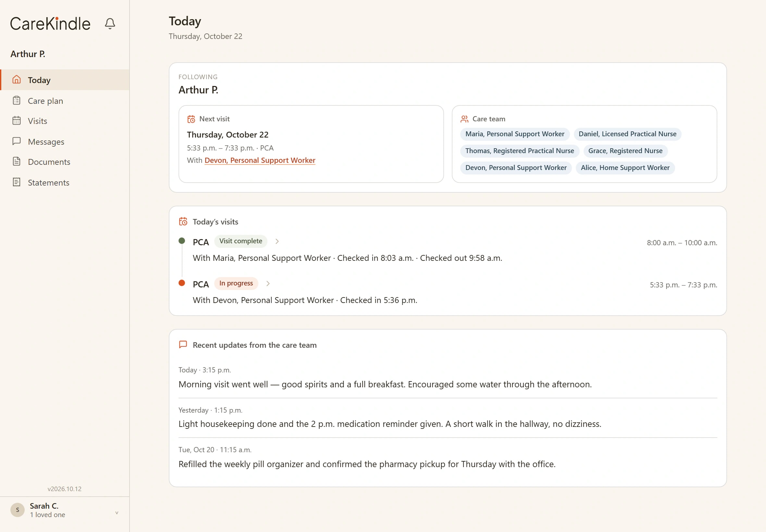Click the Messages chat bubble icon

[16, 141]
